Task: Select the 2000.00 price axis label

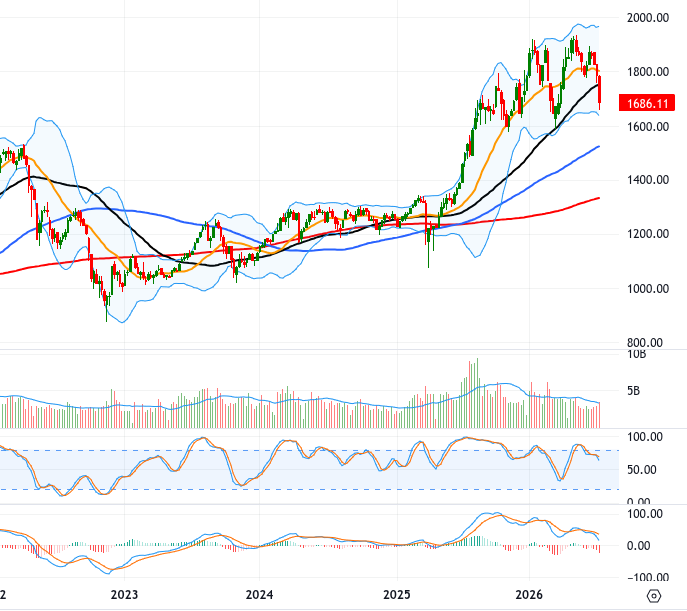Action: (648, 18)
